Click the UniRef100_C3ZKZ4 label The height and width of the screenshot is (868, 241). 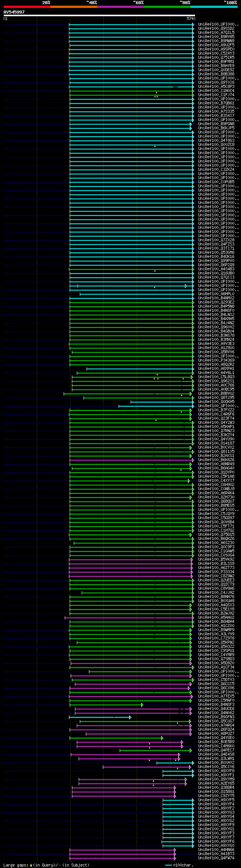pos(216,169)
